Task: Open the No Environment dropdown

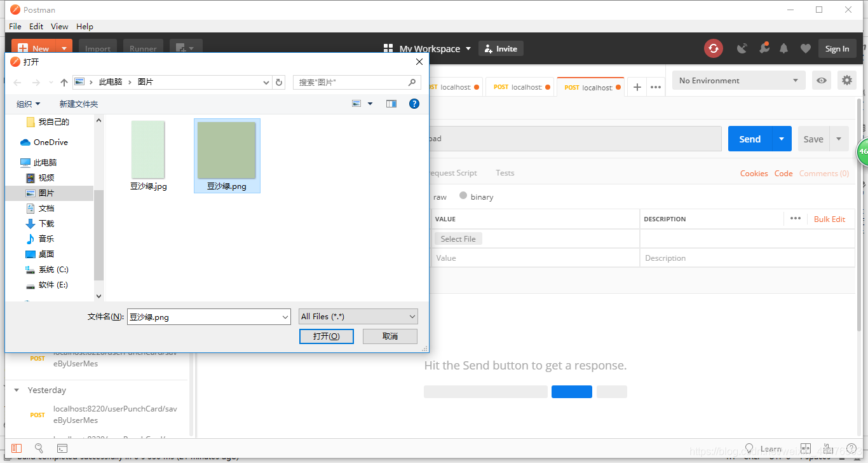Action: [x=739, y=80]
